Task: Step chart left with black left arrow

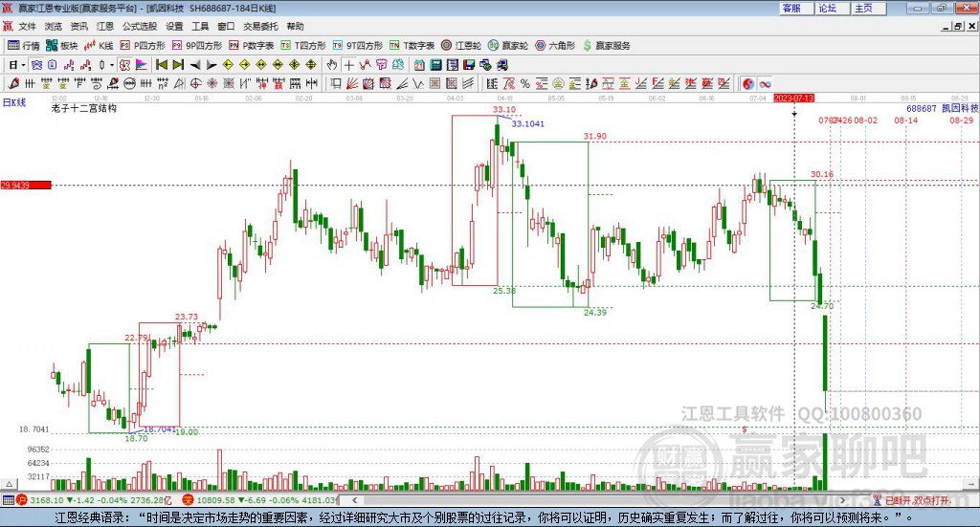Action: tap(195, 65)
